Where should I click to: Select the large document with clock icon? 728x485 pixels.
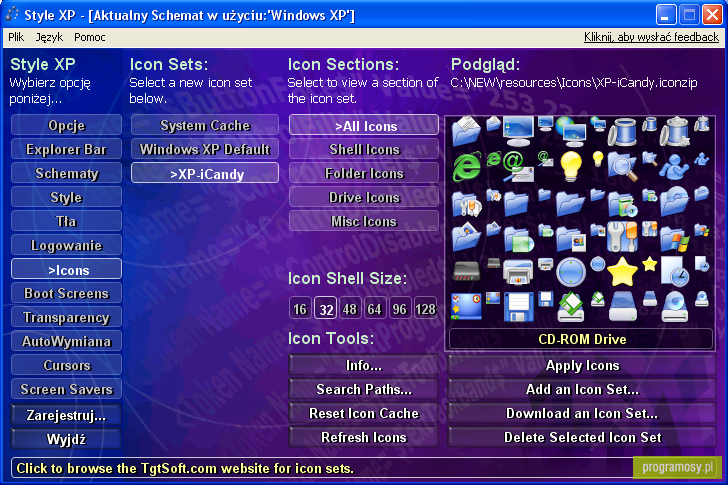point(675,271)
